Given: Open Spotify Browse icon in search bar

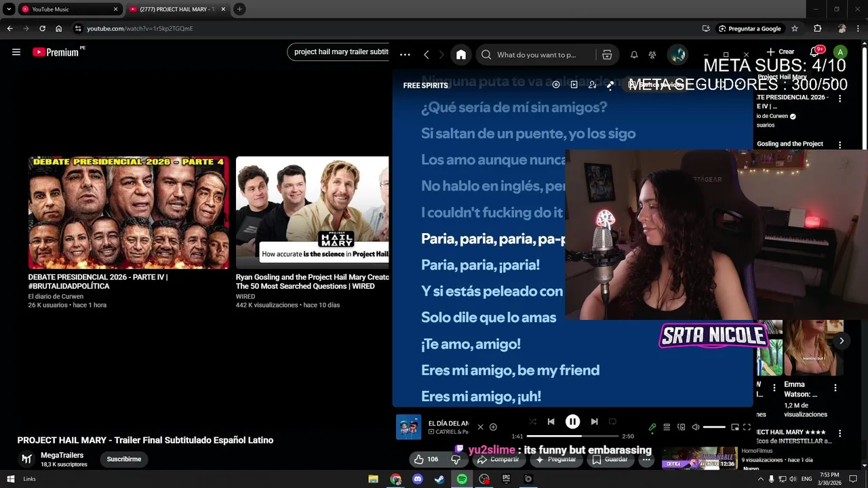Looking at the screenshot, I should point(607,55).
